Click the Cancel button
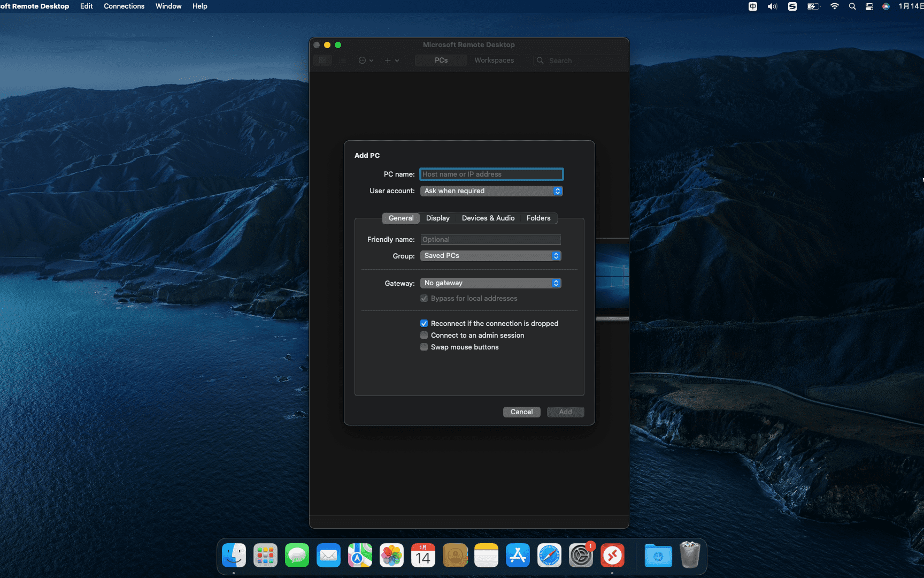 [521, 412]
